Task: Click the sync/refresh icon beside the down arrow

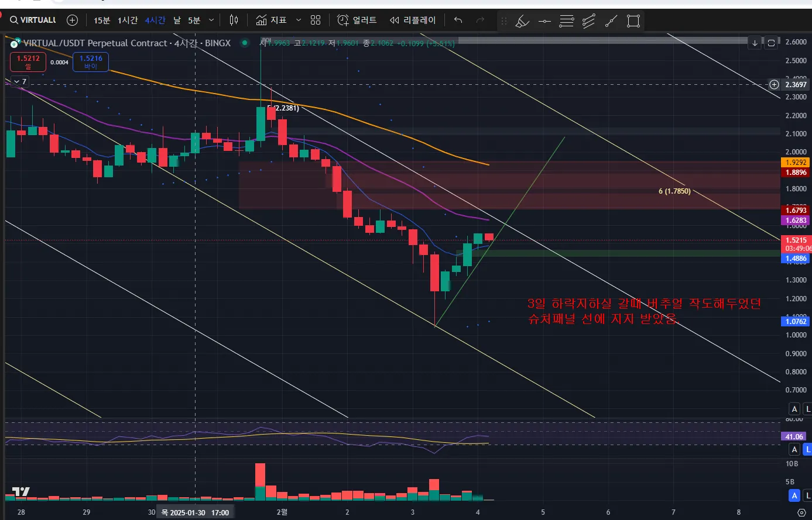Action: pos(771,43)
